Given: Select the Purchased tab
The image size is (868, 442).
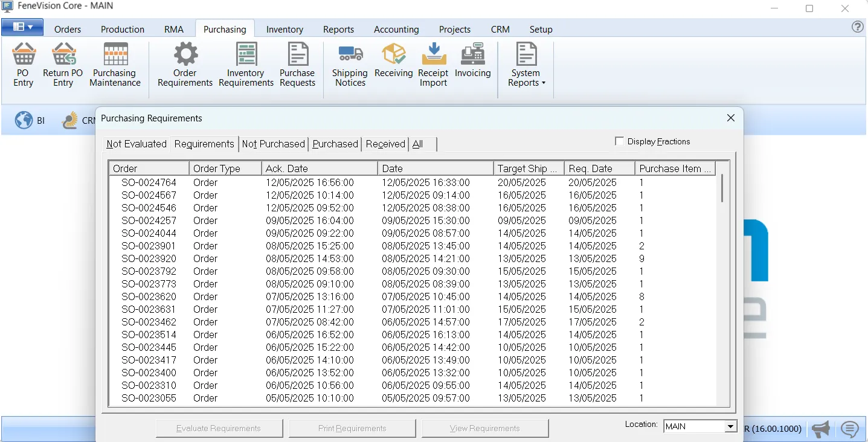Looking at the screenshot, I should pos(335,144).
